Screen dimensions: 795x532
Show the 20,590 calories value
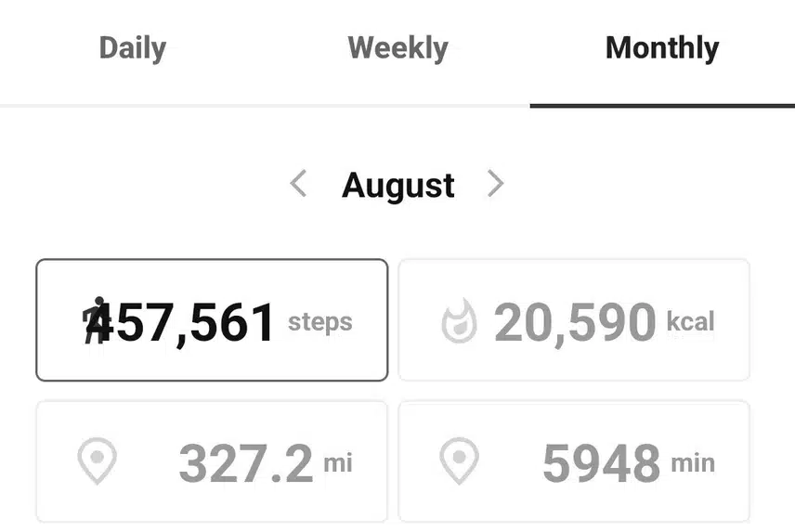[x=575, y=322]
